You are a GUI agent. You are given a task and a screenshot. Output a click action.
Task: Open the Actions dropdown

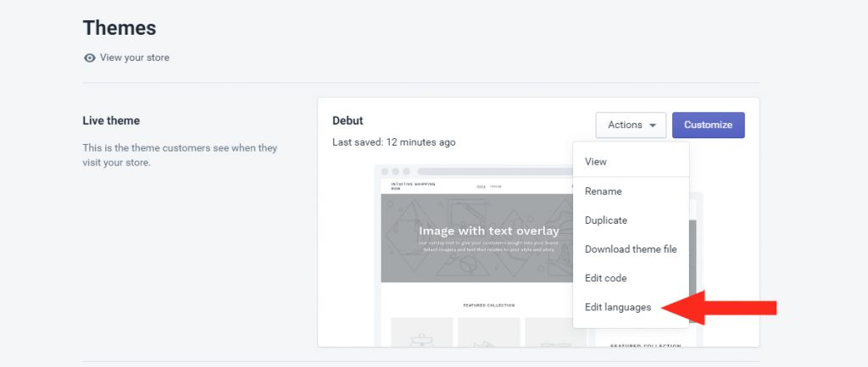(631, 125)
